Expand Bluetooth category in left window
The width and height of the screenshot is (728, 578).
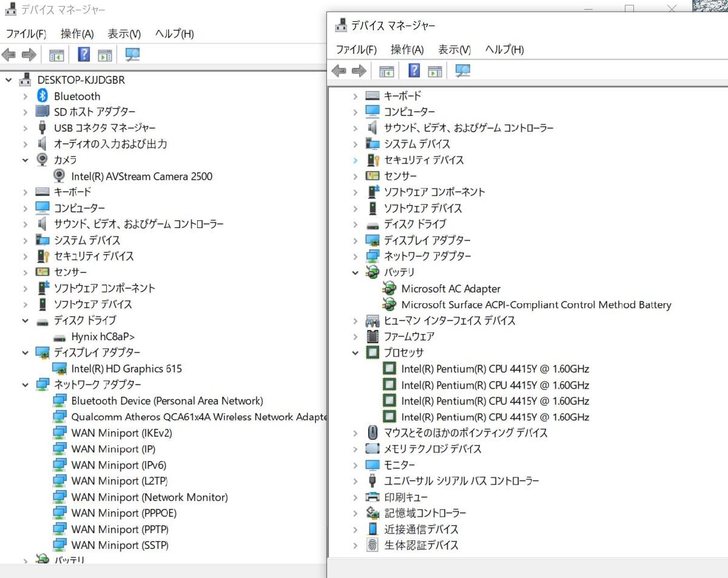coord(25,96)
